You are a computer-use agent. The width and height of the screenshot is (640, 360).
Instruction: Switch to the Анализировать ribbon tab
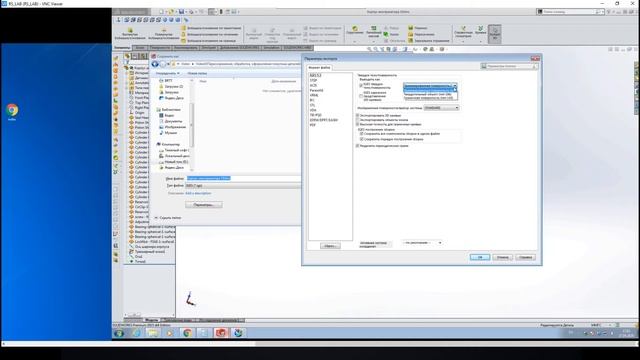(186, 48)
